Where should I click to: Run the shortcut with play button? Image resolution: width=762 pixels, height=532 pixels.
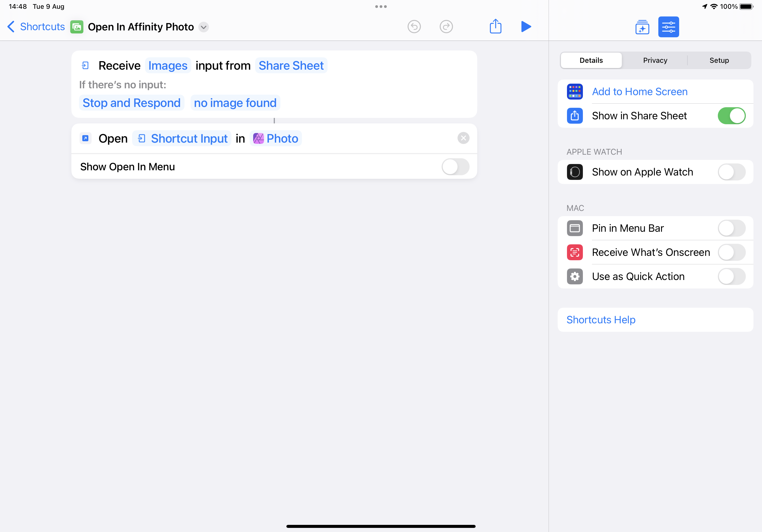tap(526, 27)
